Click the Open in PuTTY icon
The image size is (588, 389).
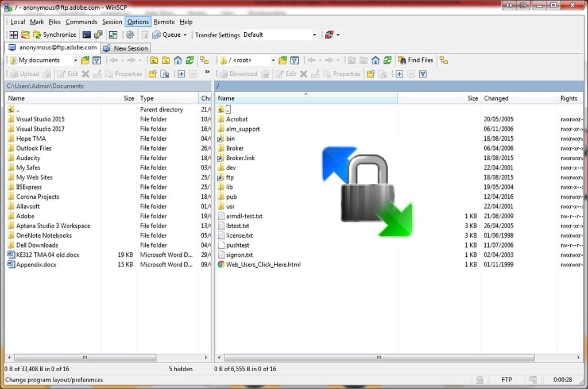coord(98,35)
